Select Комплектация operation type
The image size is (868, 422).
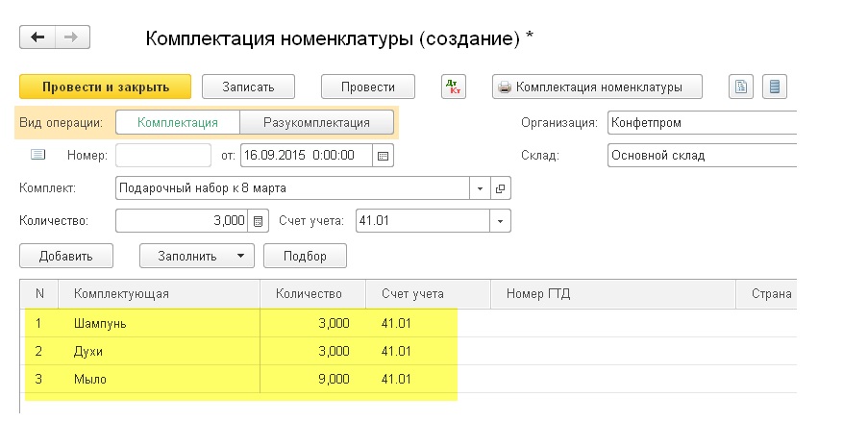(178, 122)
